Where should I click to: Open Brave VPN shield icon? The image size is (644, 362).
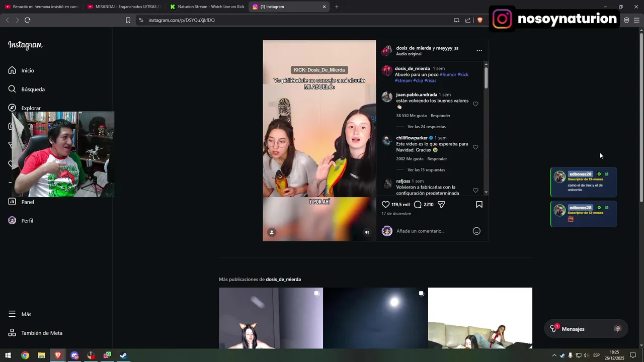pyautogui.click(x=626, y=20)
